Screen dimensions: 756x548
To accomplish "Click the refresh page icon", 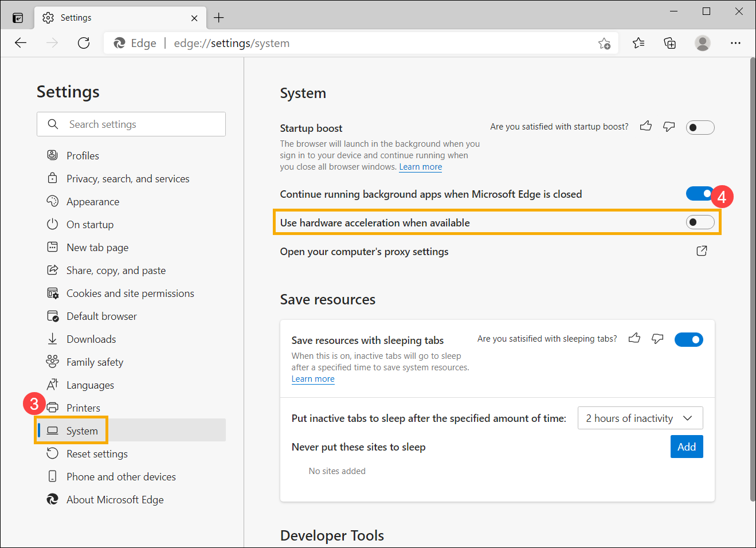I will tap(84, 43).
